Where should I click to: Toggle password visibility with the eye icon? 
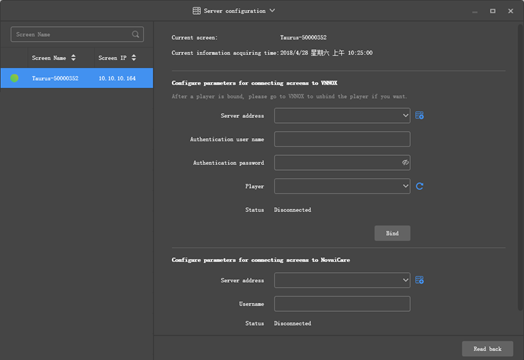click(x=405, y=162)
